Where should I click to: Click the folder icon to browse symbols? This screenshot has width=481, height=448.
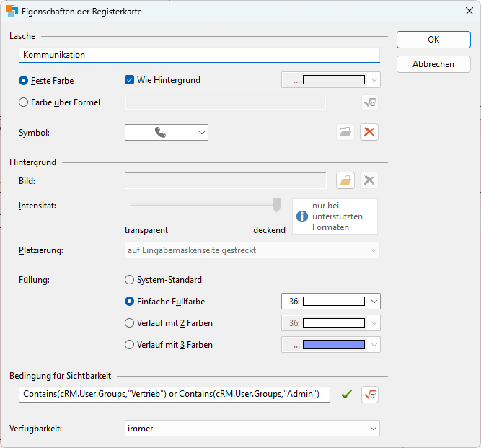click(345, 132)
